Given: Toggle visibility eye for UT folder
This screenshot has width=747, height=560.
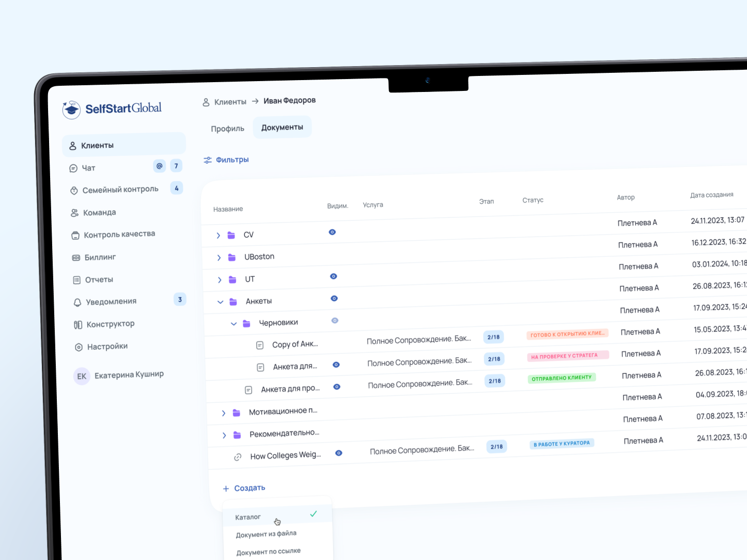Looking at the screenshot, I should 334,276.
